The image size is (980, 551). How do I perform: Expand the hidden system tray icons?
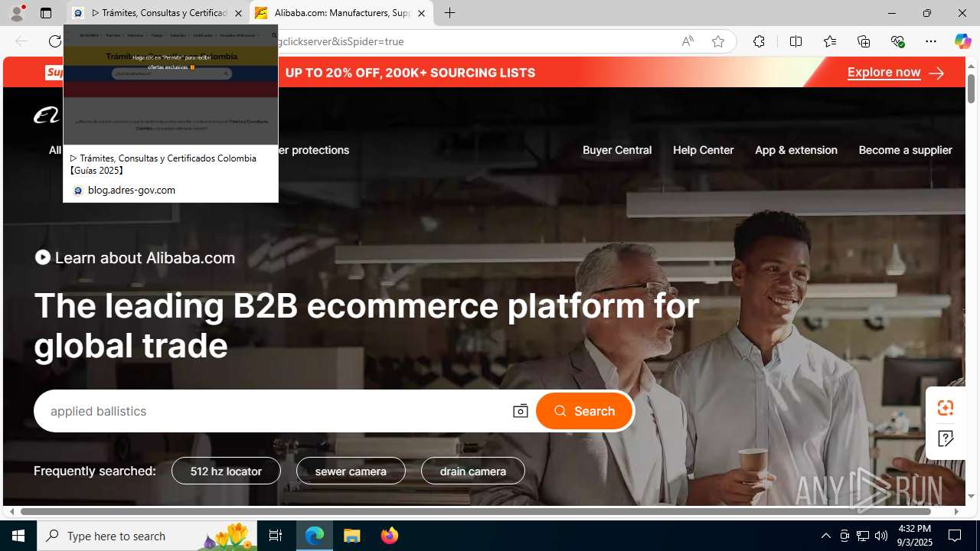[825, 536]
